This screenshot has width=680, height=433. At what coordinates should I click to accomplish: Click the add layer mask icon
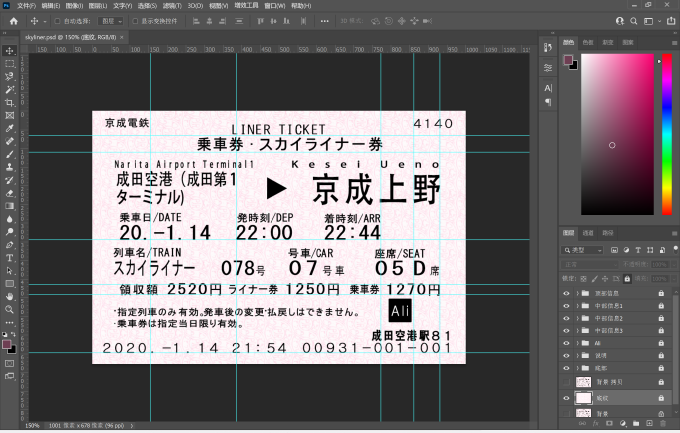[x=609, y=423]
